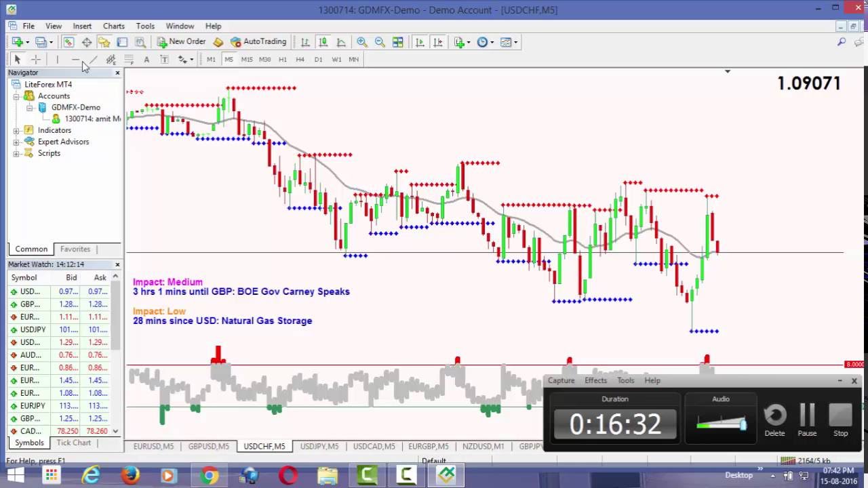Switch to candlestick chart icon

pyautogui.click(x=323, y=42)
